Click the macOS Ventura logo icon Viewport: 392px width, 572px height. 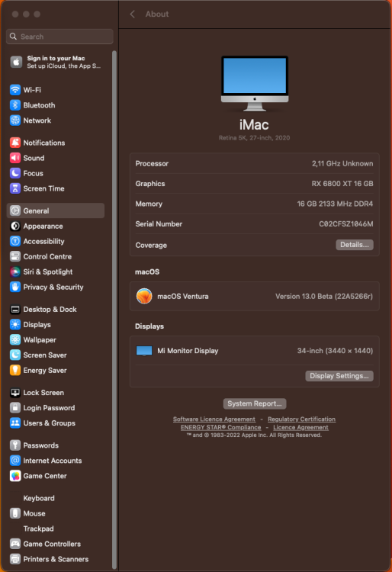144,296
